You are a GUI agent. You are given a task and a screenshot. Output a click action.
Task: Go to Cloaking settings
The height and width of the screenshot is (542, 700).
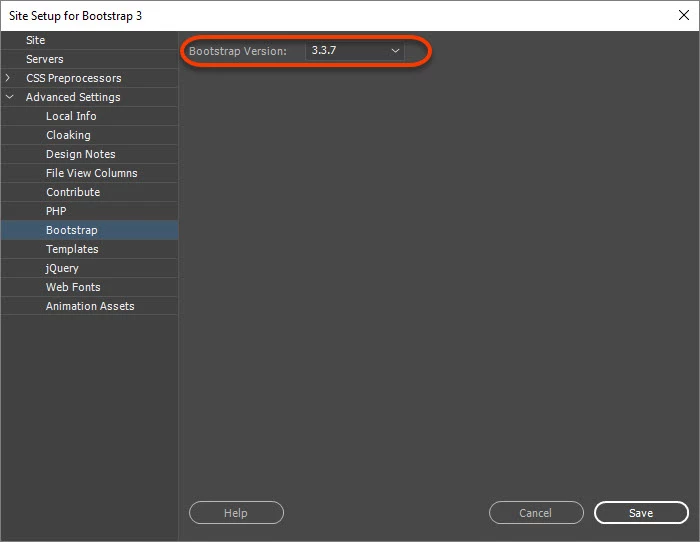point(89,135)
